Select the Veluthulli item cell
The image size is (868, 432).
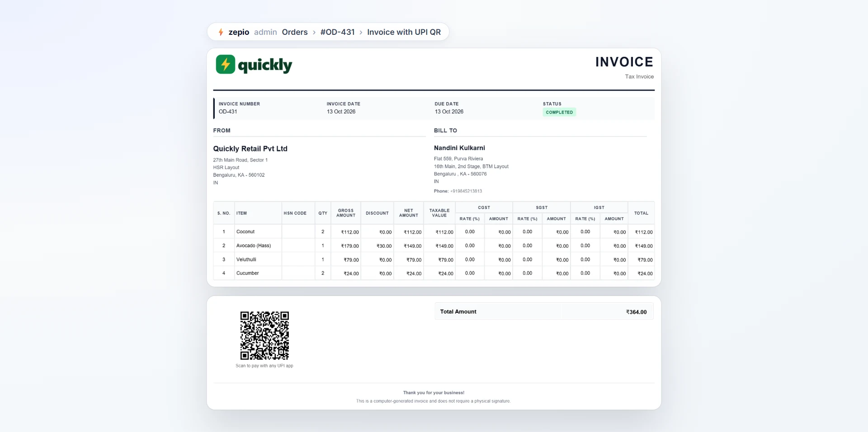[258, 260]
